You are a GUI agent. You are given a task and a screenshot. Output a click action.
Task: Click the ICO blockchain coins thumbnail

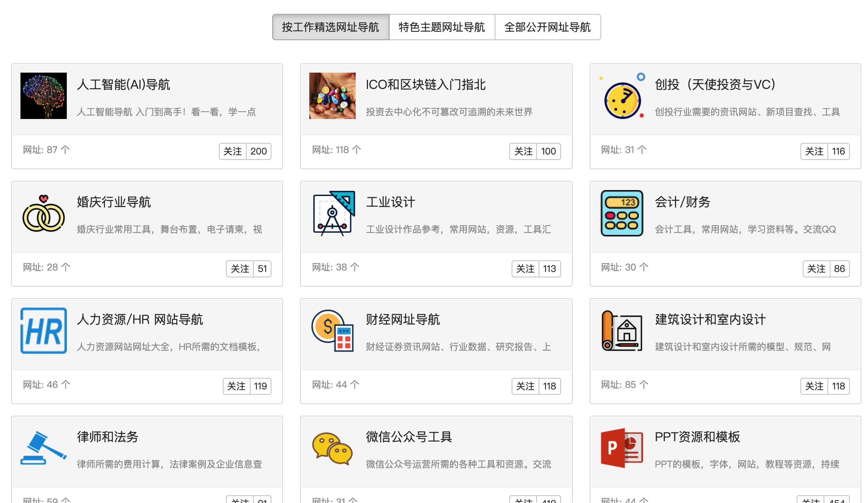tap(332, 96)
